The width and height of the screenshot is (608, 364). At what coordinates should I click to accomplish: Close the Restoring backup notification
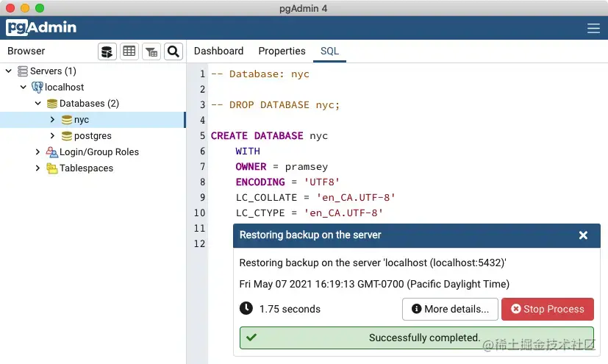click(583, 235)
